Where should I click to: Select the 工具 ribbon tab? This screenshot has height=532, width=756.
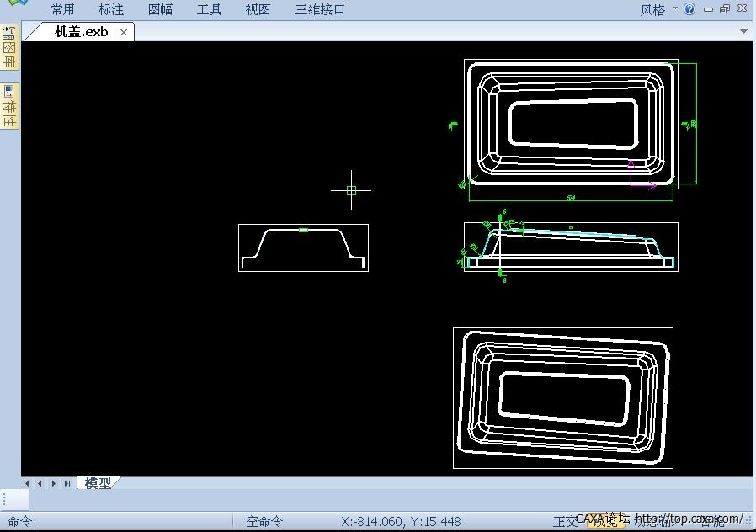(209, 10)
